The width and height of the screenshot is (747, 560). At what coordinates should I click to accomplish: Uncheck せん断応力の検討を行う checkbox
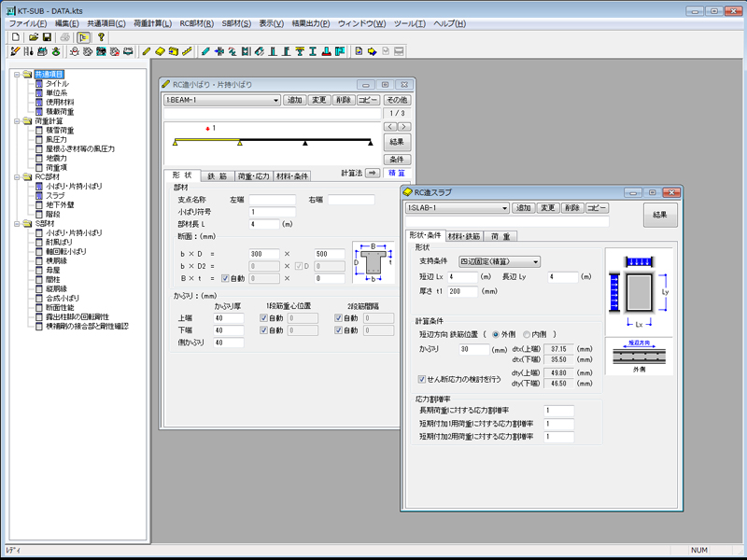pyautogui.click(x=422, y=379)
